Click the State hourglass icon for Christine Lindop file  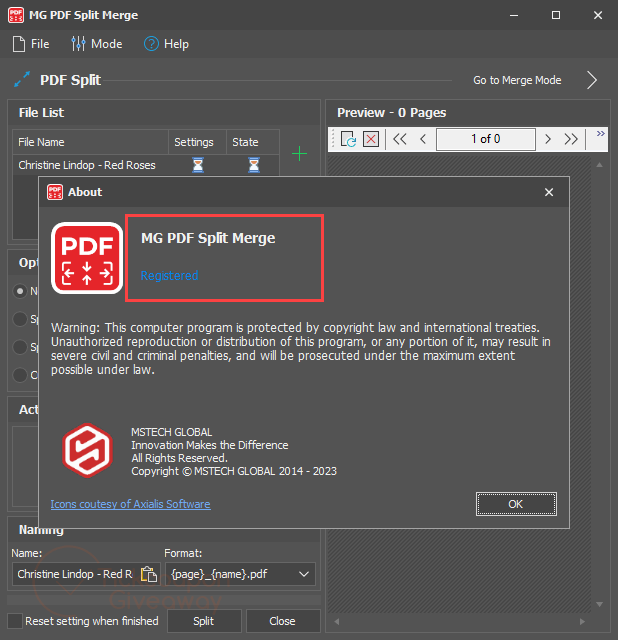click(254, 165)
